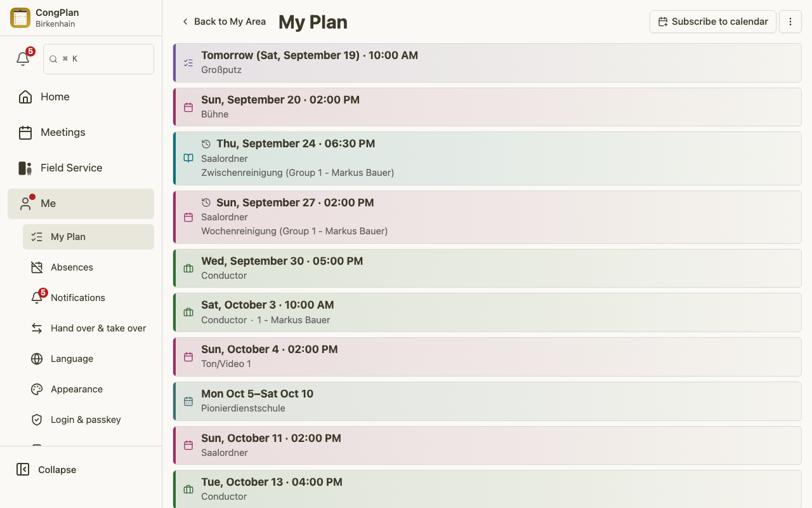Open Hand over & take over page
Screen dimensions: 812x508
point(89,328)
